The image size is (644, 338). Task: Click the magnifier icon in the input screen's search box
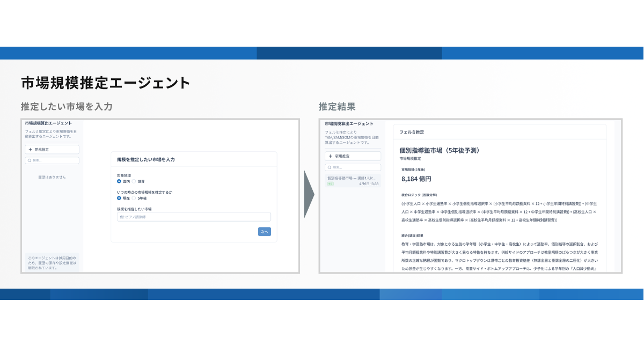pyautogui.click(x=30, y=160)
